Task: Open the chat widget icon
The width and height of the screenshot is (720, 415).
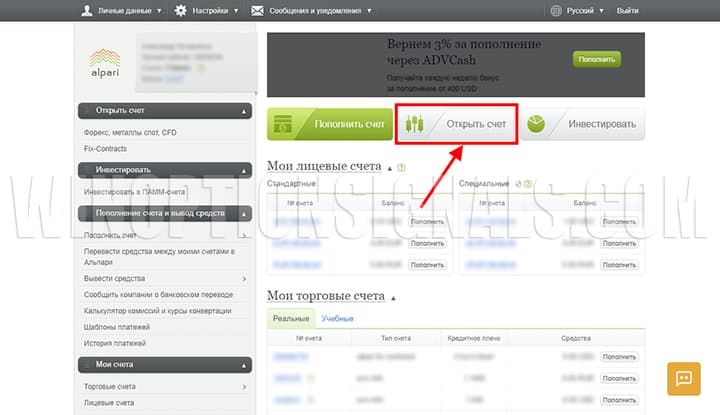Action: coord(684,378)
